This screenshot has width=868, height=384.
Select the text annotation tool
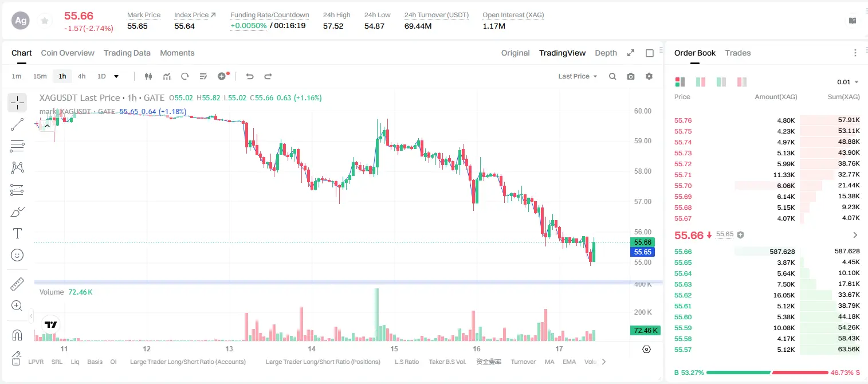(17, 233)
